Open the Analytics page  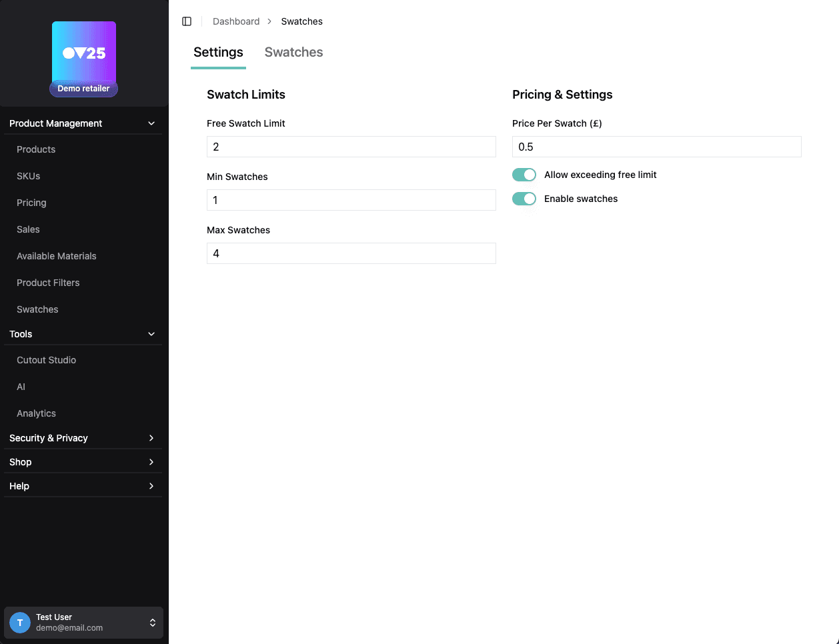[36, 413]
